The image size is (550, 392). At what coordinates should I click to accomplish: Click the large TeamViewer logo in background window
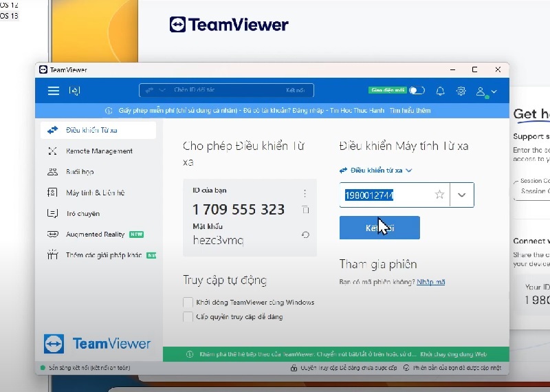(x=229, y=25)
